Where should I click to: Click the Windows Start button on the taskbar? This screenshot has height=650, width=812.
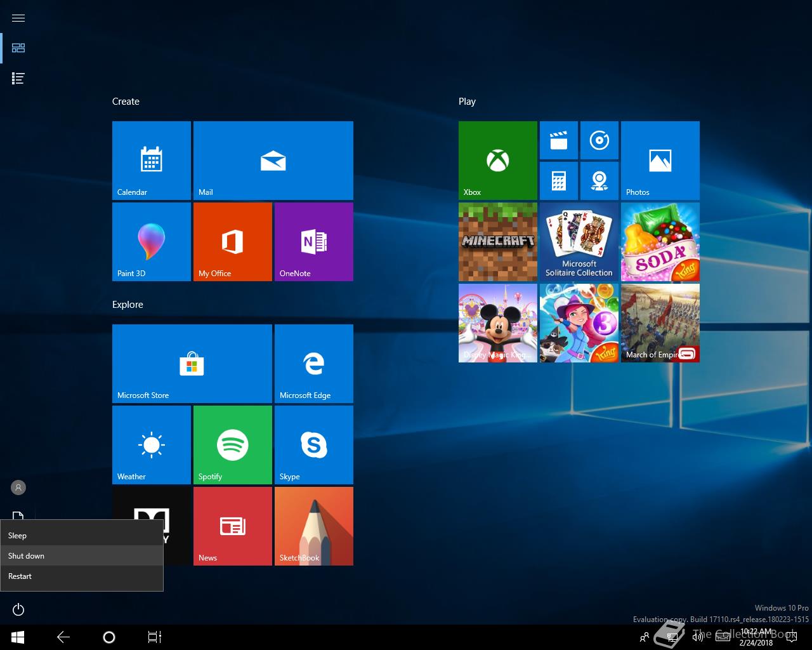point(18,637)
